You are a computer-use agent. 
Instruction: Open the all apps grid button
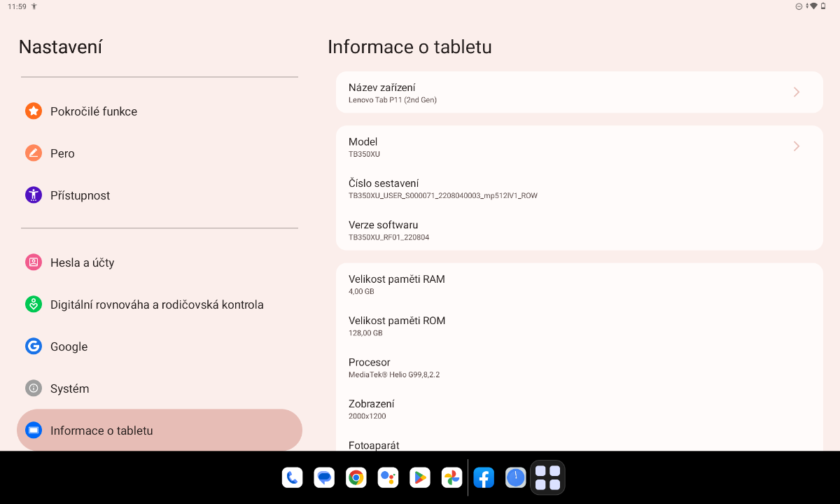(x=547, y=478)
